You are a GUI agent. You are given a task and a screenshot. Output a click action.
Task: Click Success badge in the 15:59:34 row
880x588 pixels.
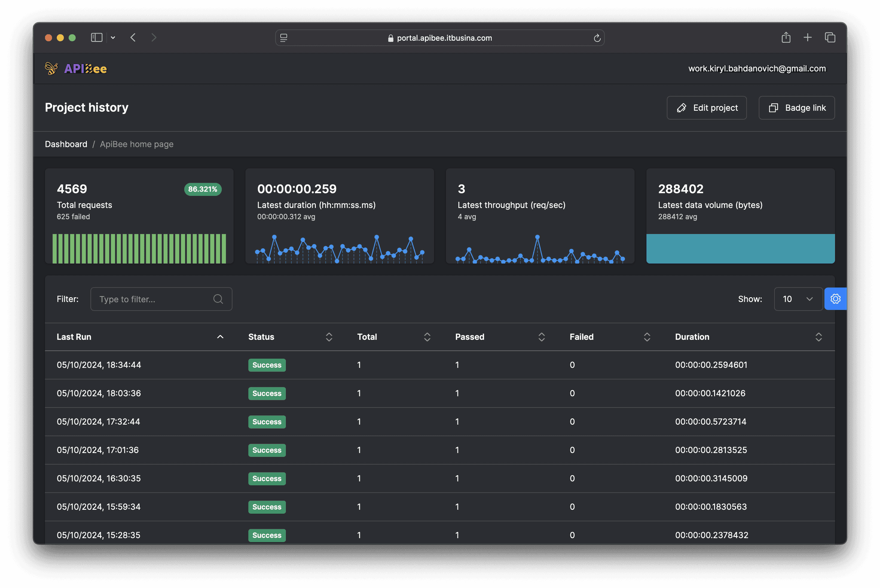267,507
